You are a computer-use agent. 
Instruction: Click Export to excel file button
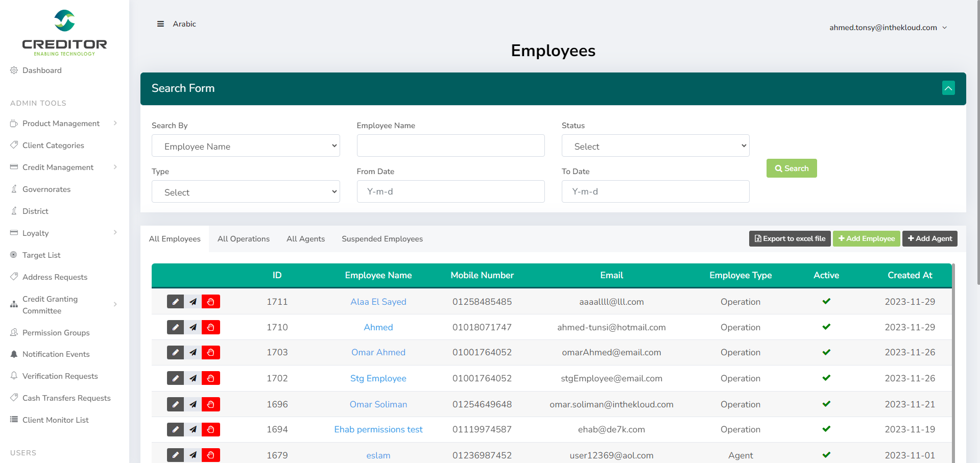(x=790, y=238)
